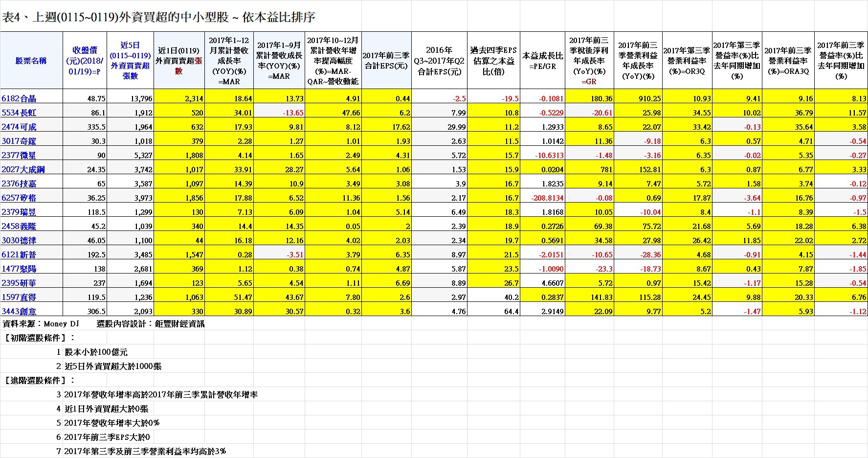Select the ［進階選股條件］ heading
The image size is (868, 458).
39,380
